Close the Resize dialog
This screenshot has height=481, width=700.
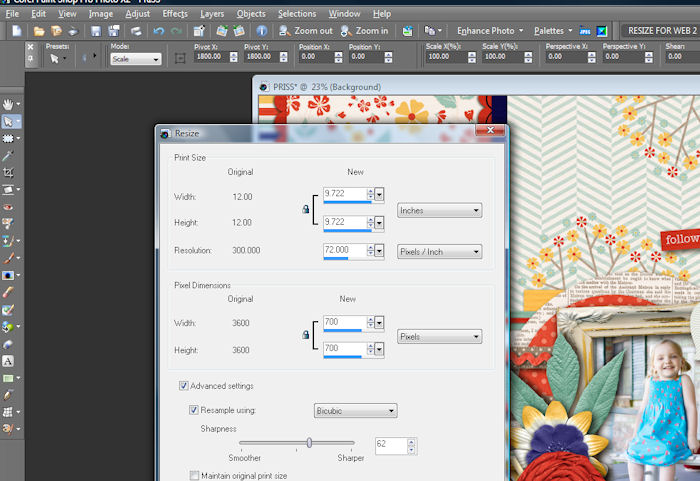(490, 130)
